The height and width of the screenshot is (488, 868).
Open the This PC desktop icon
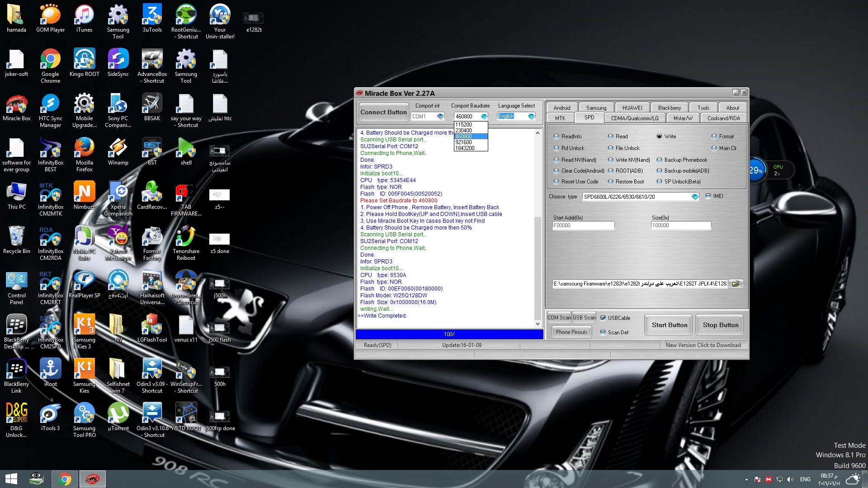(17, 196)
